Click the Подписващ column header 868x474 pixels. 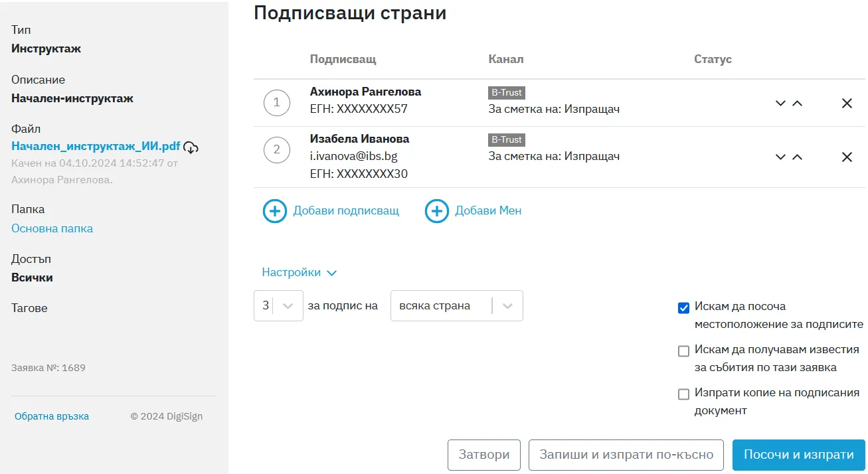click(343, 59)
